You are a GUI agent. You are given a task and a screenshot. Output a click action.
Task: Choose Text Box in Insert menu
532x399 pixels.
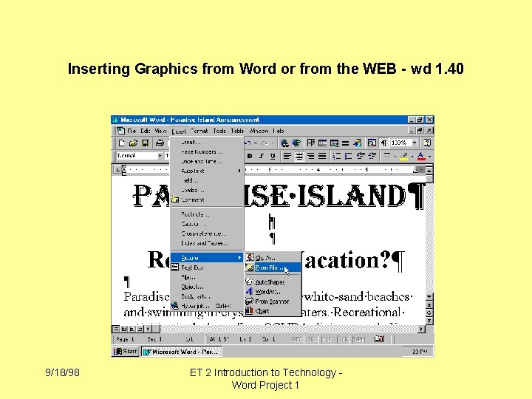point(207,267)
